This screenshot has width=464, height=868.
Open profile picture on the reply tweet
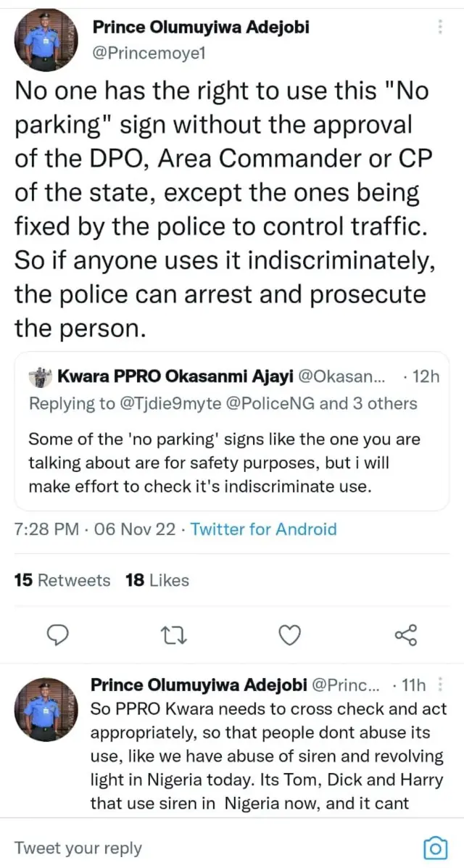[x=47, y=709]
